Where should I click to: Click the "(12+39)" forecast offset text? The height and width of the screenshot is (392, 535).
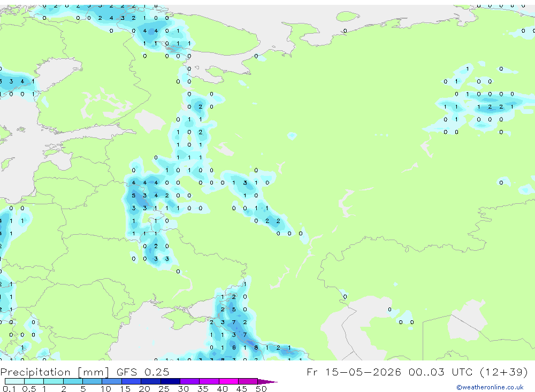pos(503,372)
